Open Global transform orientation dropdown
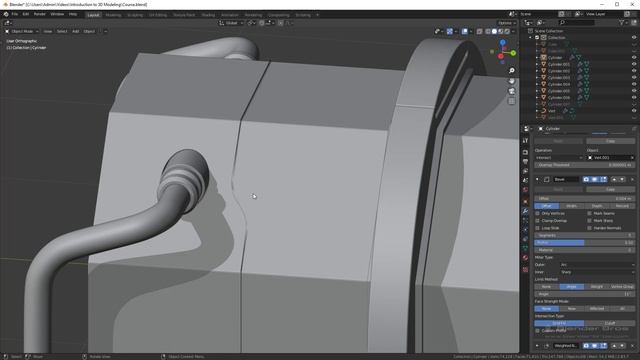The height and width of the screenshot is (360, 640). [231, 23]
